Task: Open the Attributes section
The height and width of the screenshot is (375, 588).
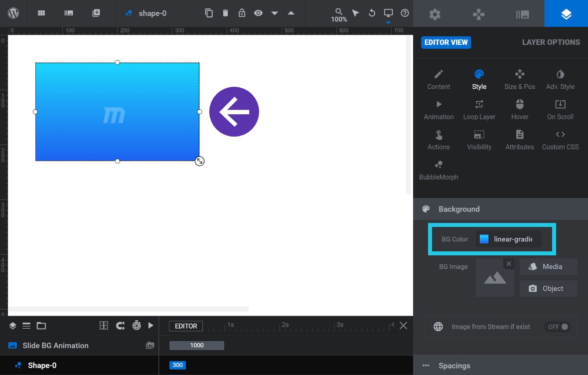Action: point(520,140)
